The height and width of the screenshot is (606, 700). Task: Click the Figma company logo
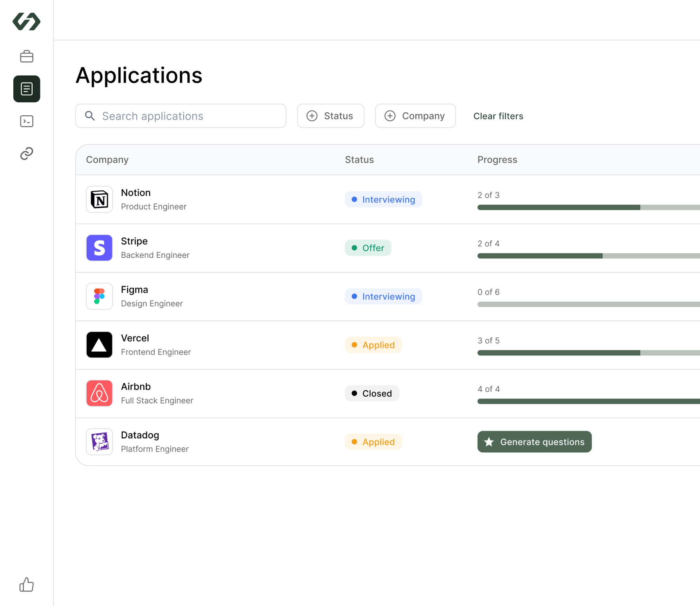[x=99, y=296]
